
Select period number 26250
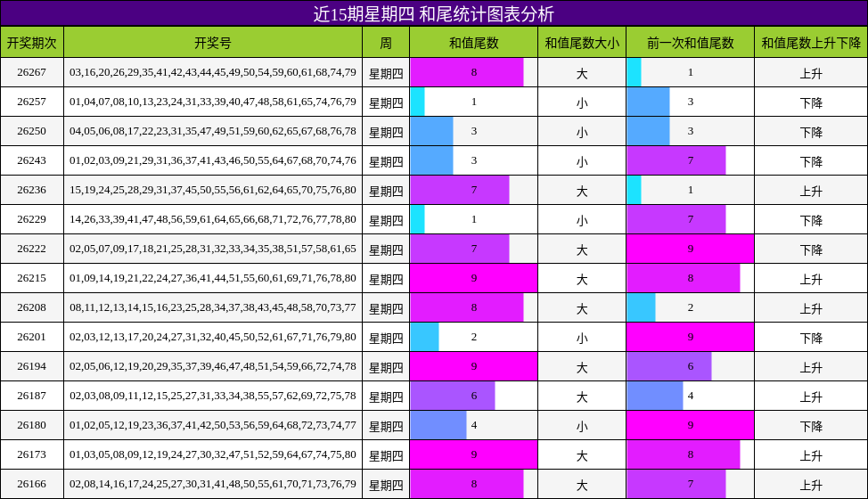point(31,131)
